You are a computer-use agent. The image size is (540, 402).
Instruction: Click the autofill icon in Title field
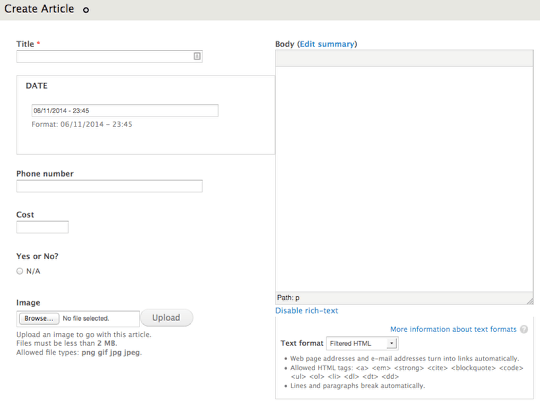point(197,56)
